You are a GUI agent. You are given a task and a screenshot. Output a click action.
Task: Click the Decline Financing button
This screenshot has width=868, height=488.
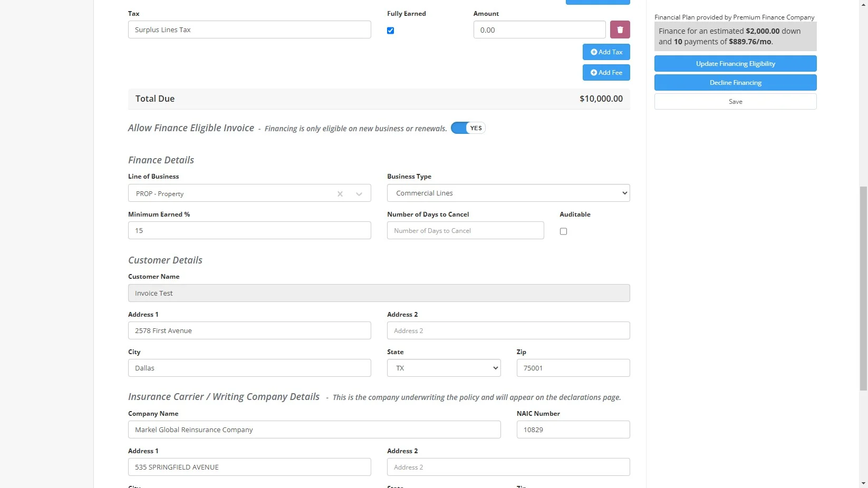tap(735, 83)
